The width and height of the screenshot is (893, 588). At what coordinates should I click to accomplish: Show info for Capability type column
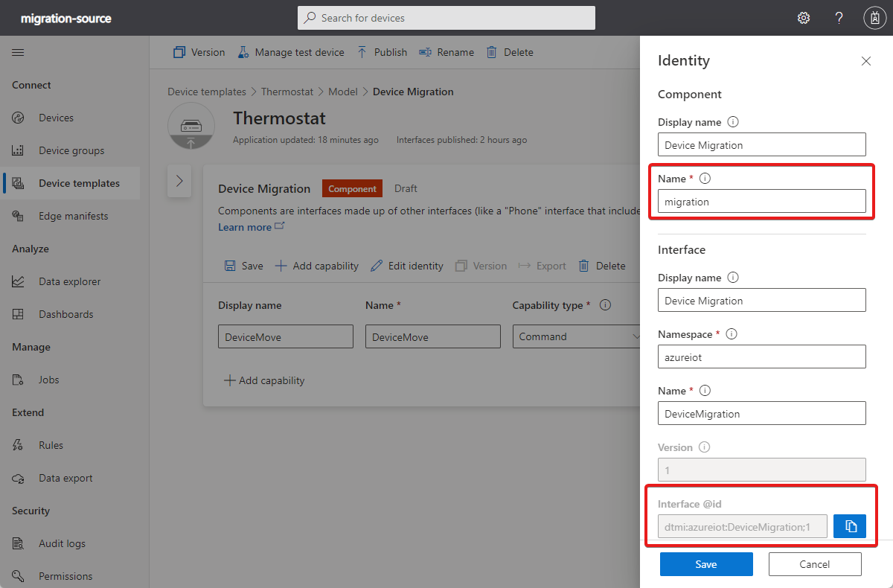point(606,305)
